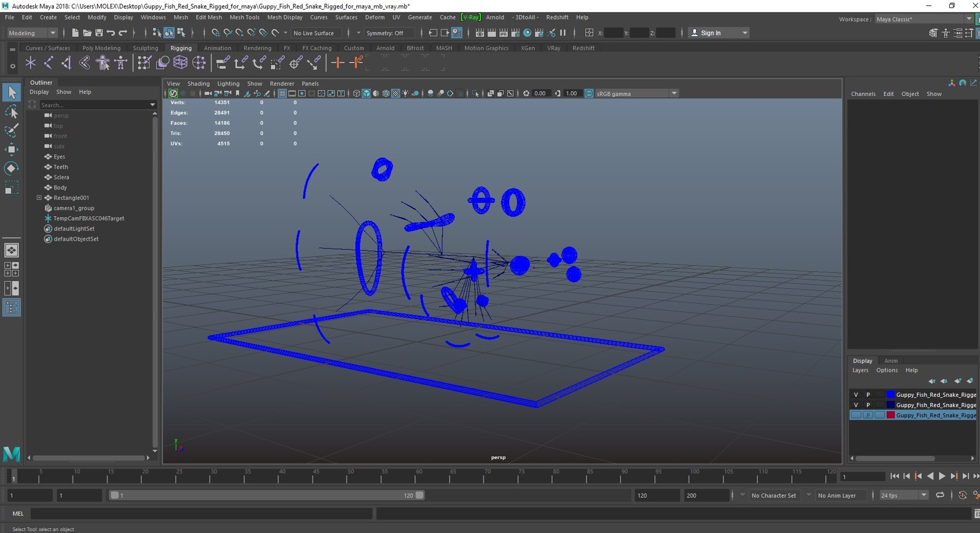The width and height of the screenshot is (980, 533).
Task: Toggle the viewport grid display icon
Action: [282, 93]
